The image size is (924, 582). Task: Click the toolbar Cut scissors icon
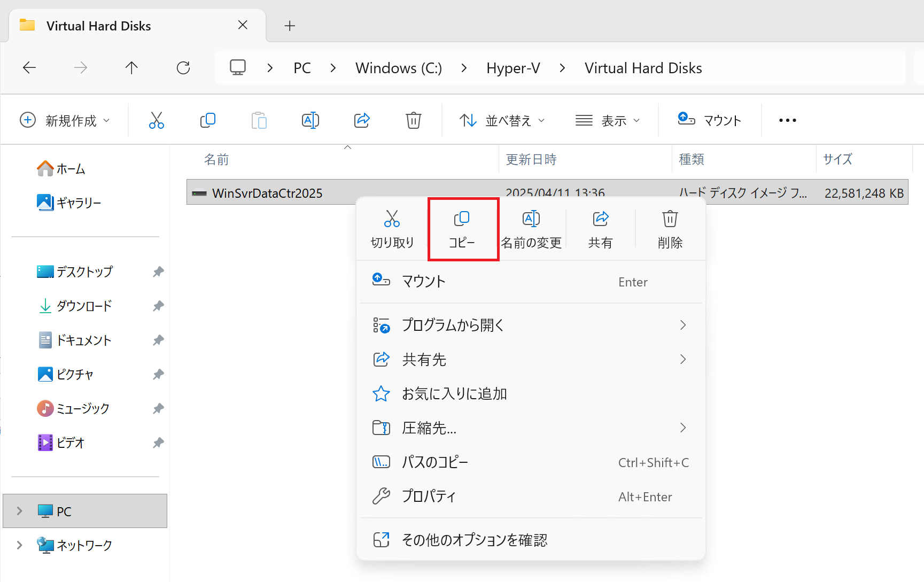157,120
